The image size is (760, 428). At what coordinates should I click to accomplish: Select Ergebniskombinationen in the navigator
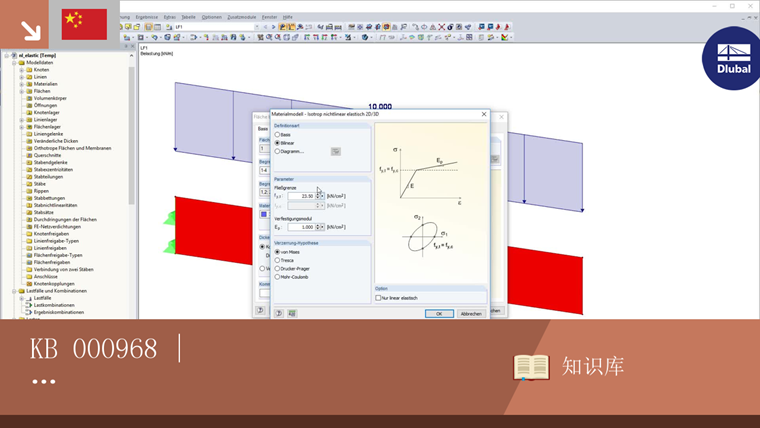point(59,312)
